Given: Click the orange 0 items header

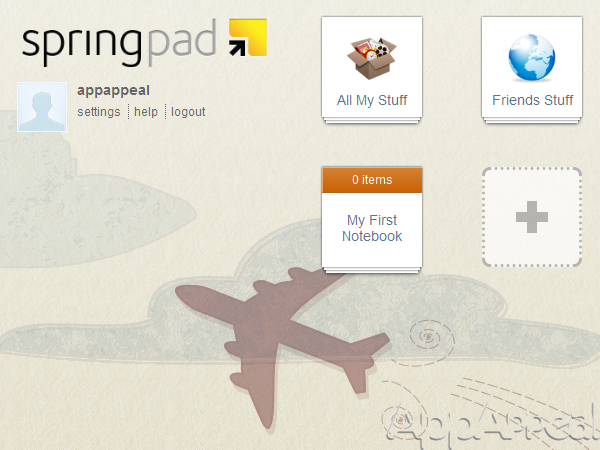Looking at the screenshot, I should 372,180.
